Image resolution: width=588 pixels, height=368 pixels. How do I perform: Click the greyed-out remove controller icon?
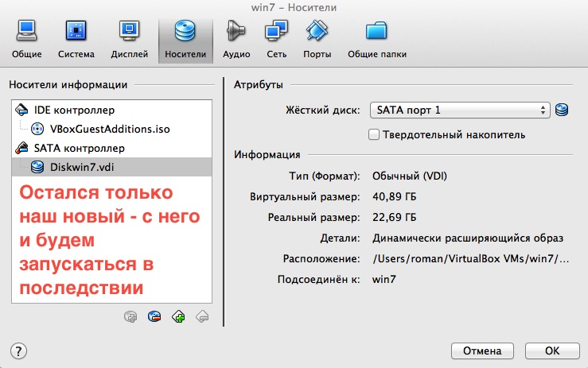(x=202, y=316)
